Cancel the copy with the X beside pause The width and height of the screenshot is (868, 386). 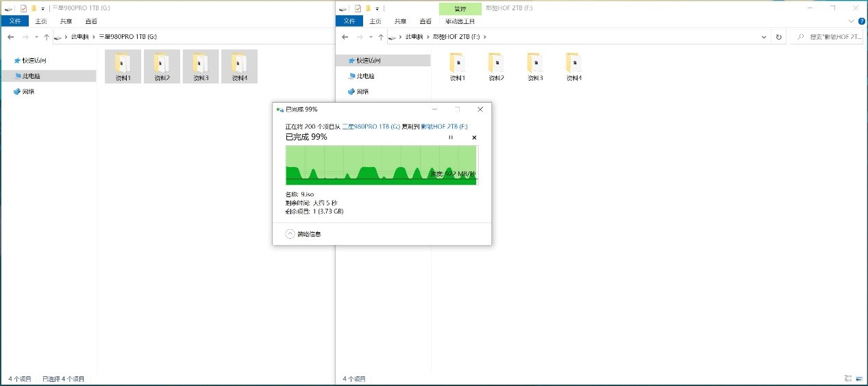point(474,138)
